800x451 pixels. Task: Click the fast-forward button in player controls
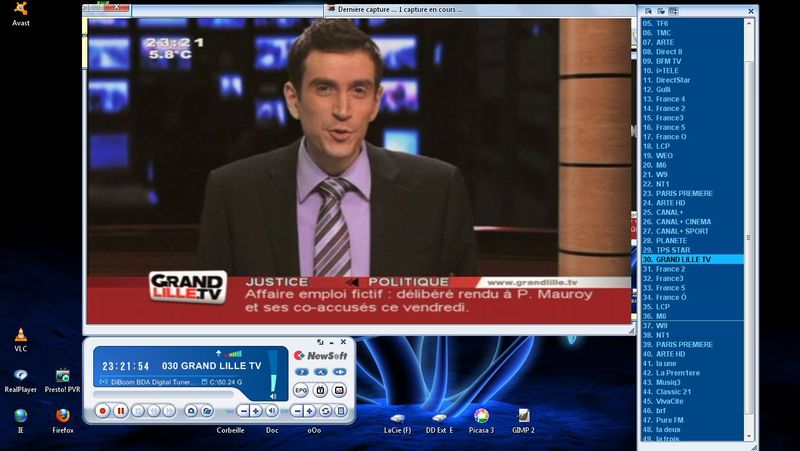169,411
